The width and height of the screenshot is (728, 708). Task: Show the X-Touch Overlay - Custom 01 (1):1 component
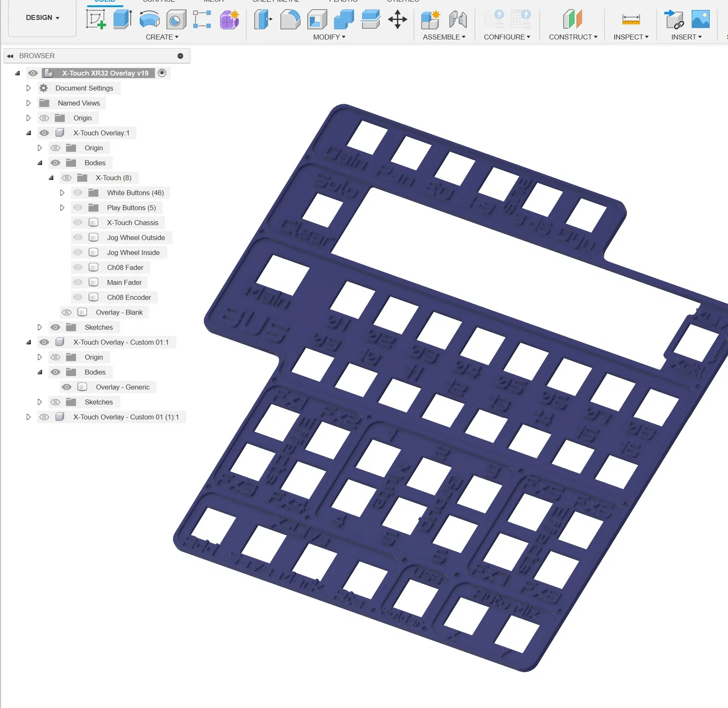[44, 417]
